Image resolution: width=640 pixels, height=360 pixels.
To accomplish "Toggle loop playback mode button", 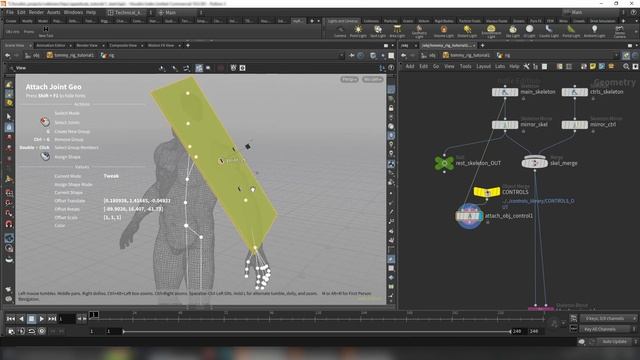I will click(31, 331).
